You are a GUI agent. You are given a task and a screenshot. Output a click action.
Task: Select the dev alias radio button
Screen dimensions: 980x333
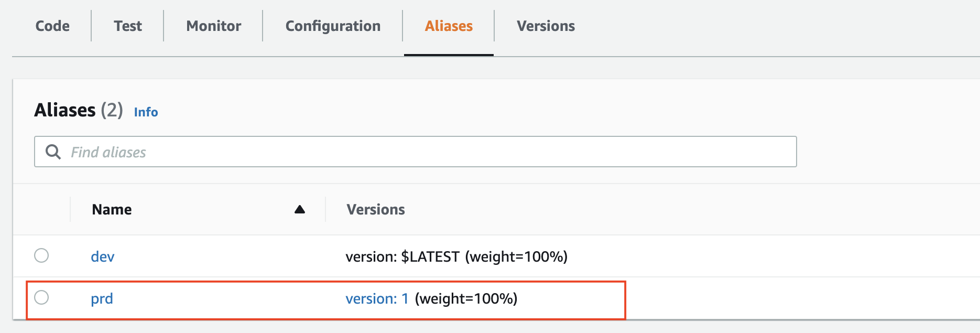pos(41,255)
